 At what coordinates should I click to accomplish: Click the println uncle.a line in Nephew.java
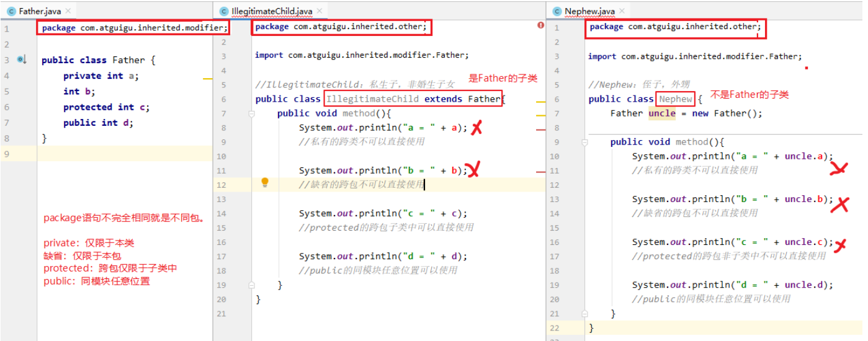tap(733, 156)
